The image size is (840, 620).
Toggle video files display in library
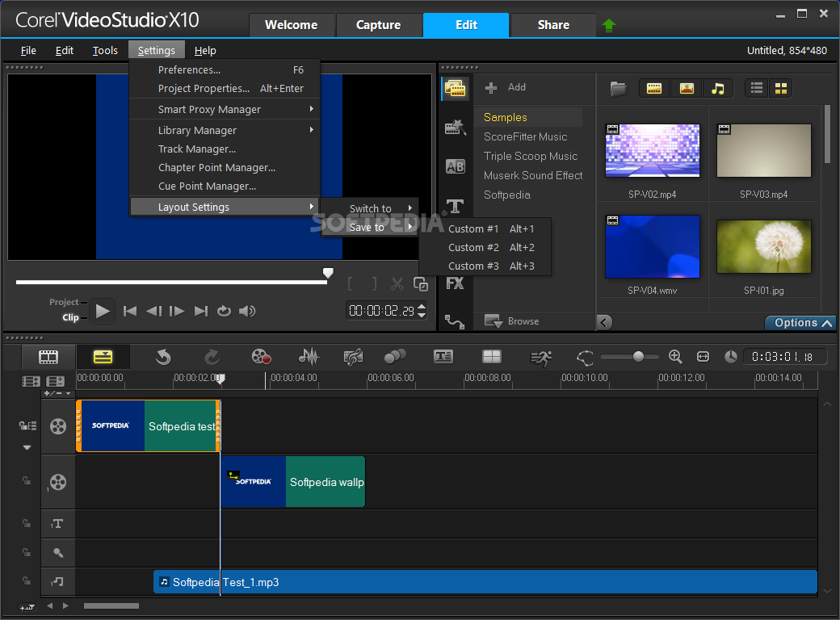pos(654,88)
